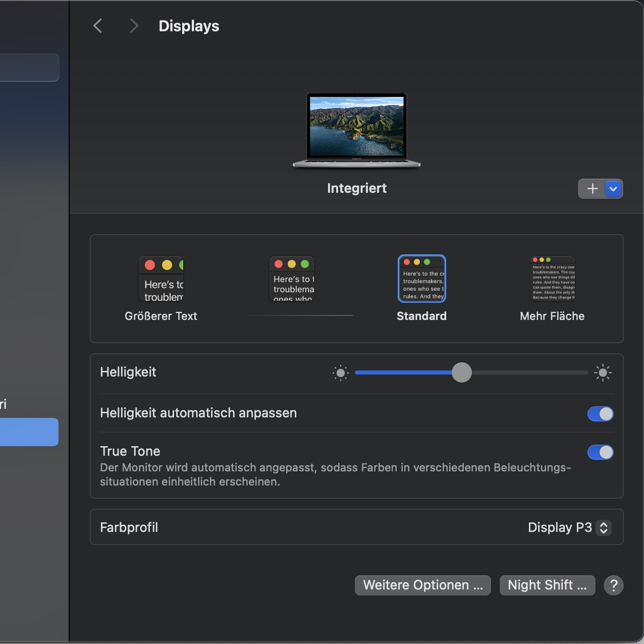This screenshot has width=644, height=644.
Task: Expand the second unnamed scaling preset
Action: coord(292,279)
